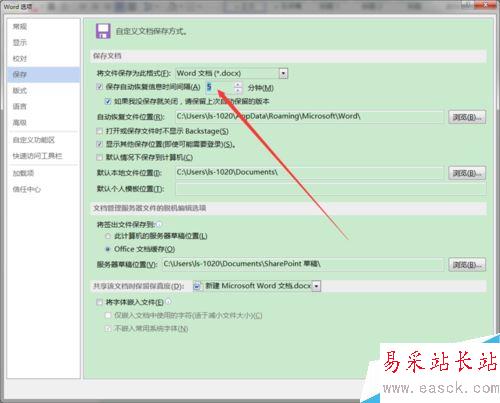Open the 显示 (Display) options category

click(x=43, y=43)
